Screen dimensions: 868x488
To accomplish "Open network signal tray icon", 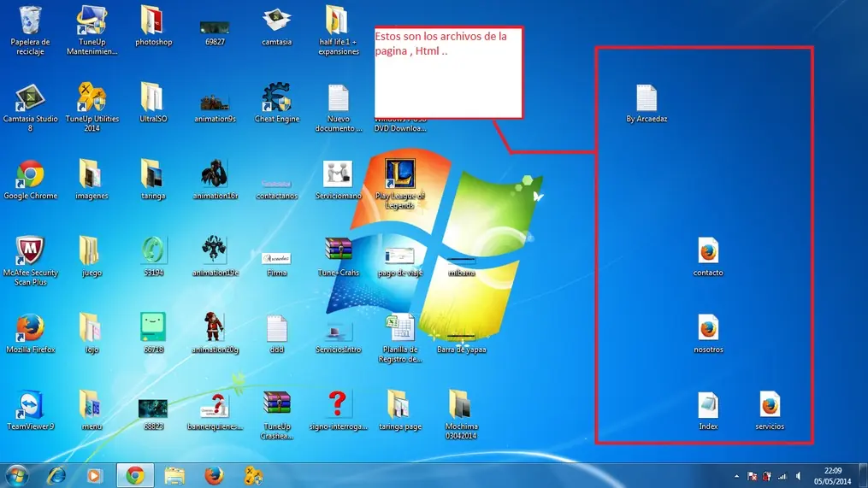I will [x=782, y=476].
